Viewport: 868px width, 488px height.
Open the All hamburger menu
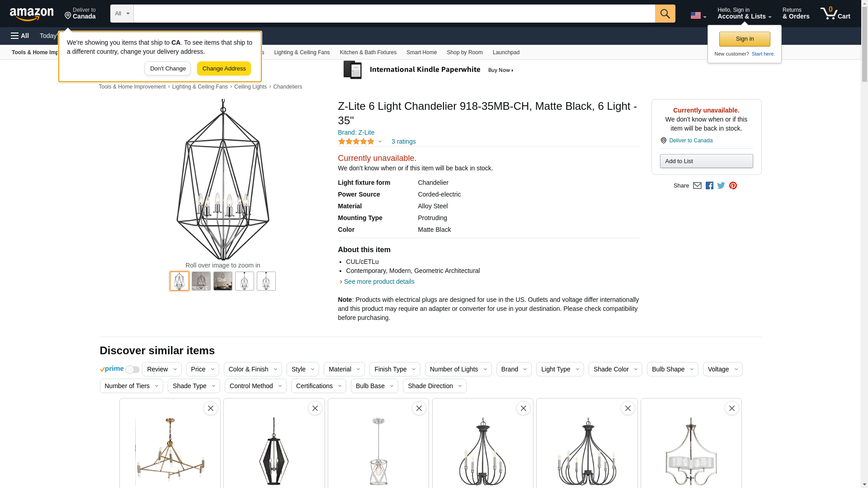click(20, 36)
